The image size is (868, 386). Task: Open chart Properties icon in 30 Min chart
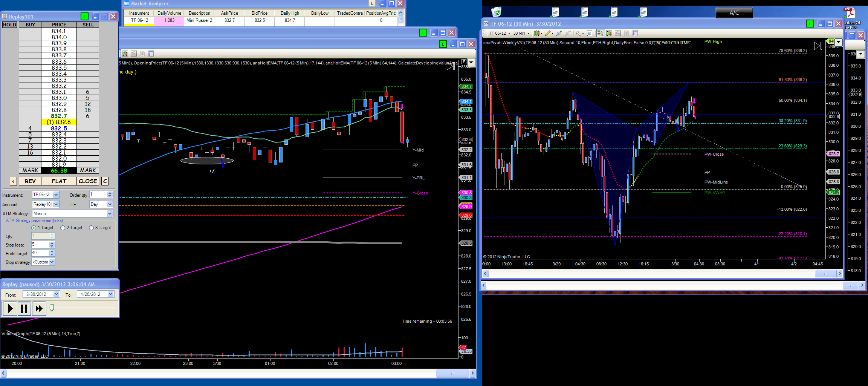tap(635, 33)
